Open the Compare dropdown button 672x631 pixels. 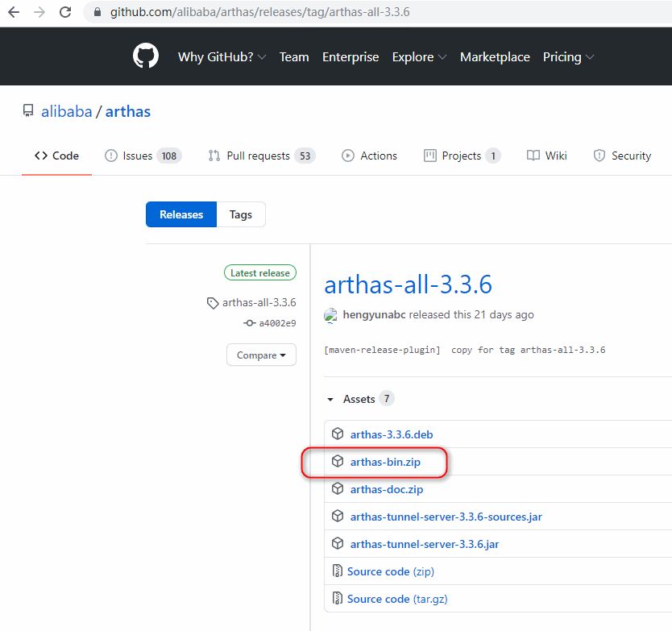(261, 355)
